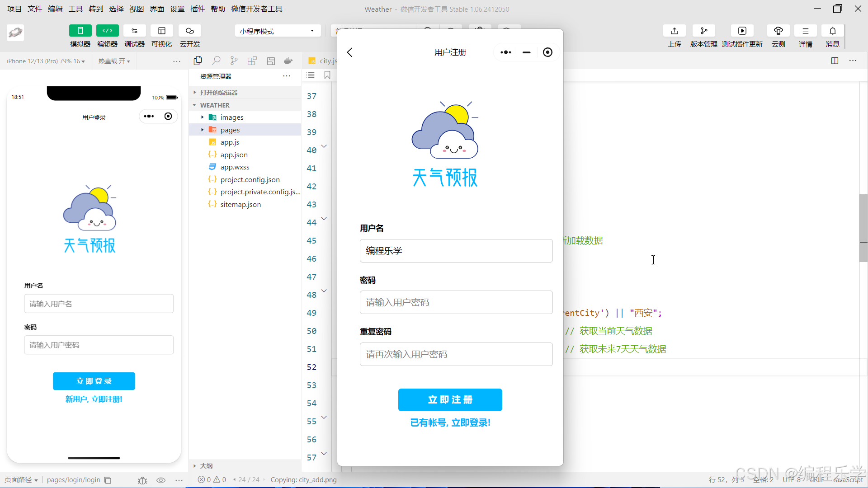Viewport: 868px width, 488px height.
Task: Expand the pages folder
Action: pyautogui.click(x=230, y=130)
